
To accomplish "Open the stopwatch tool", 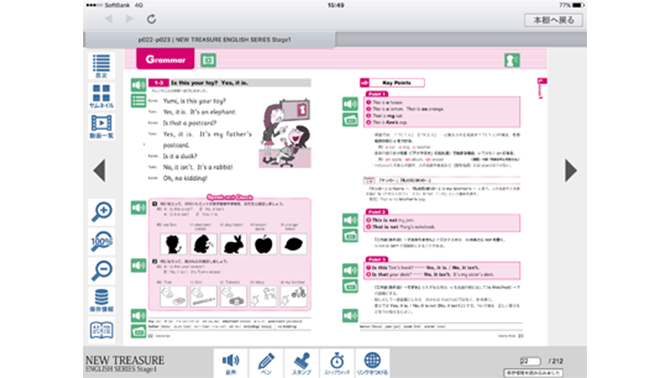I will pyautogui.click(x=337, y=363).
